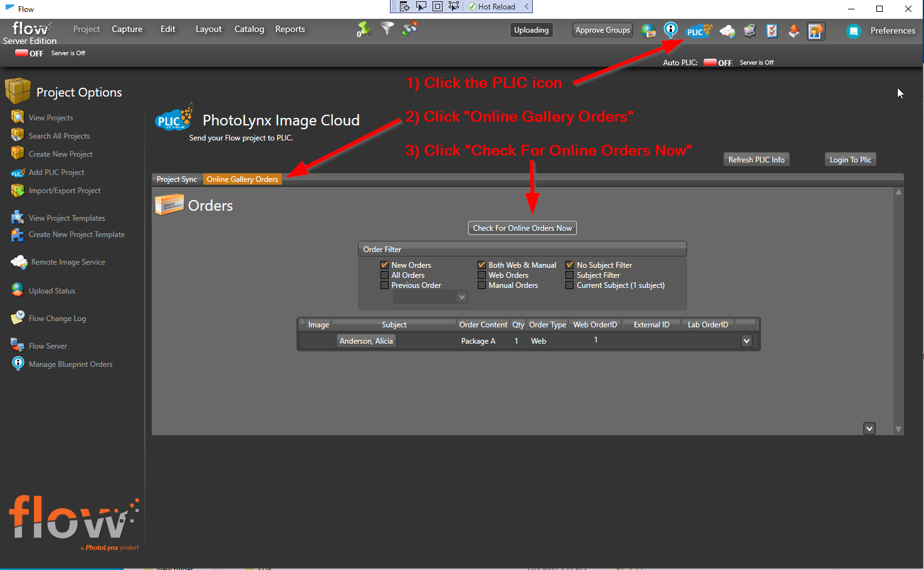Click the Remote Image Service sidebar cloud icon

(x=19, y=262)
